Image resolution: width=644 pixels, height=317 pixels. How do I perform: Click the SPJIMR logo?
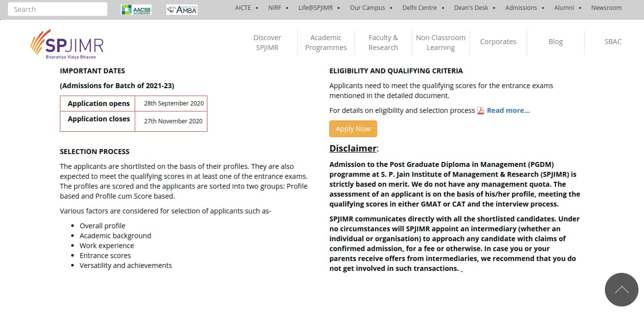coord(67,44)
